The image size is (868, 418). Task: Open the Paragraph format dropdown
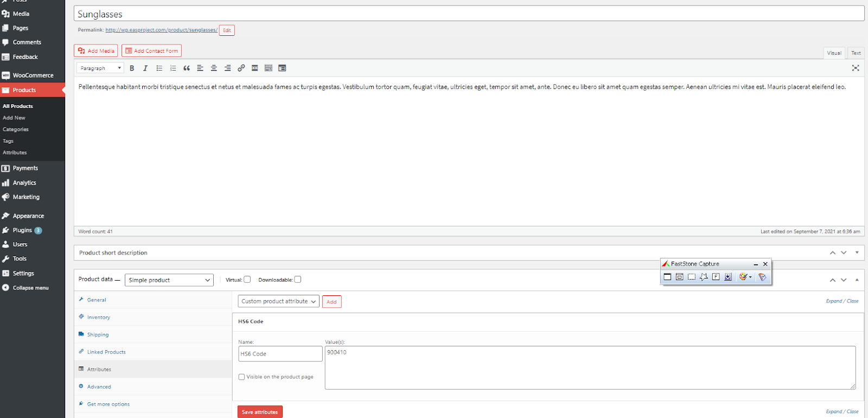tap(100, 68)
